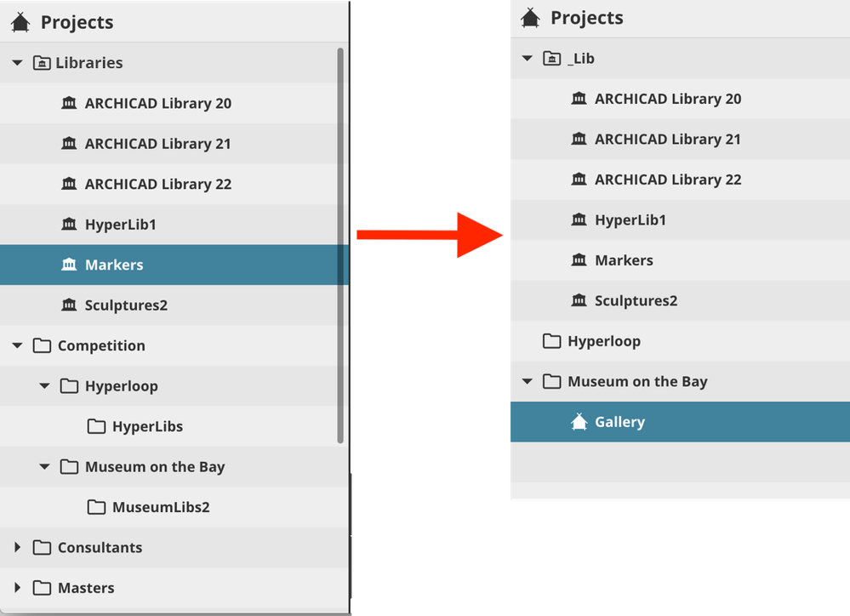Expand the Consultants folder
This screenshot has width=850, height=616.
[x=17, y=547]
